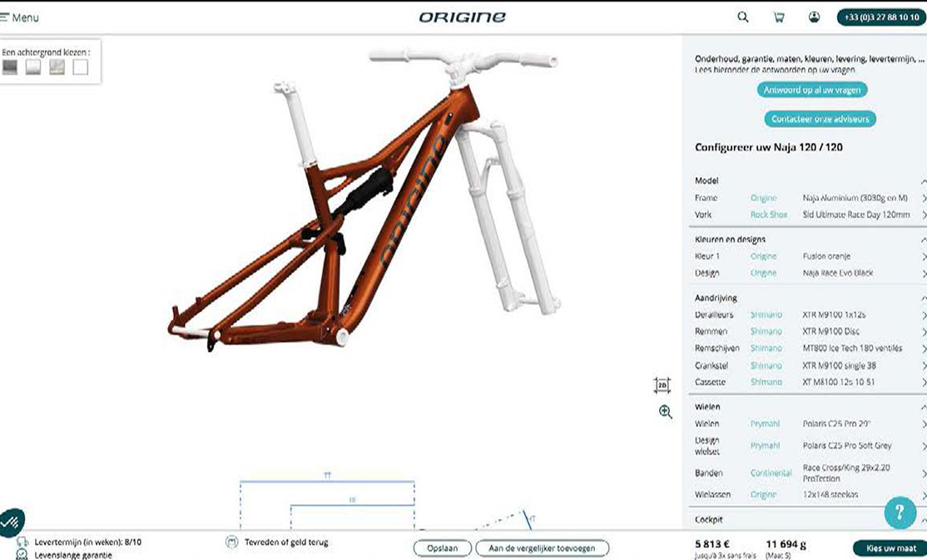Choose the white background swatch

tap(81, 67)
